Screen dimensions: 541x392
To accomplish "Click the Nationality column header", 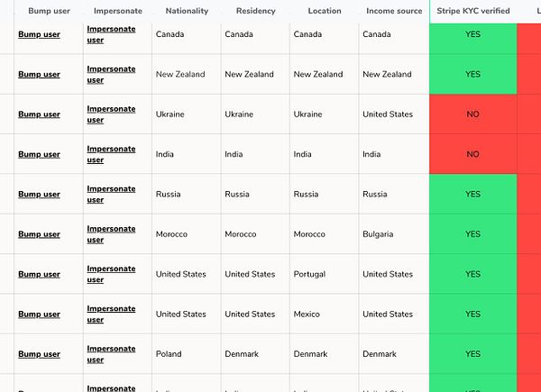I will 187,11.
